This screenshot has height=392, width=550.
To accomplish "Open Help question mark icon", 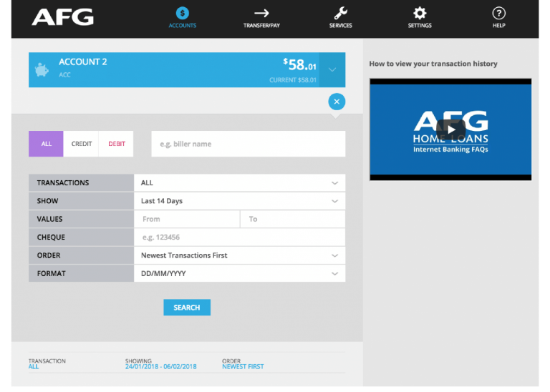I will point(498,14).
